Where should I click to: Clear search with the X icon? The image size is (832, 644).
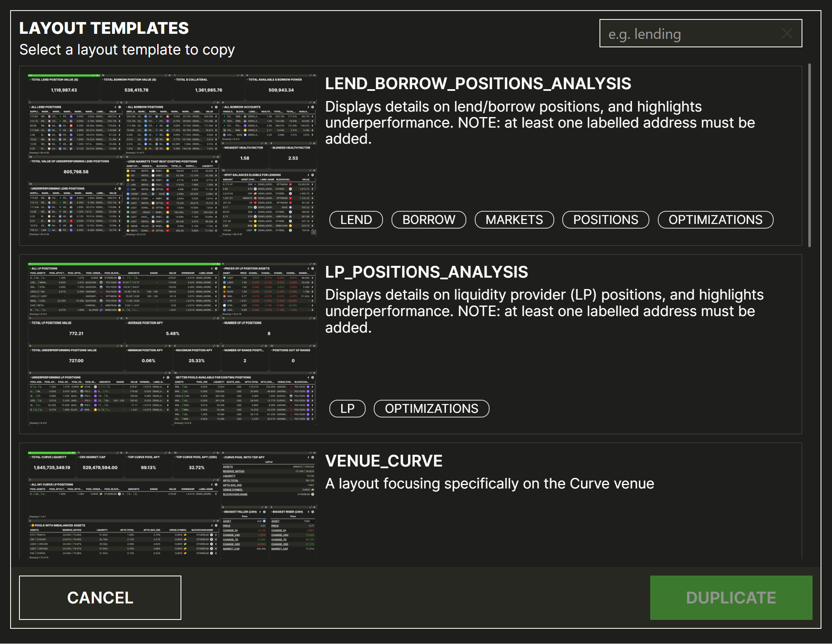tap(787, 33)
